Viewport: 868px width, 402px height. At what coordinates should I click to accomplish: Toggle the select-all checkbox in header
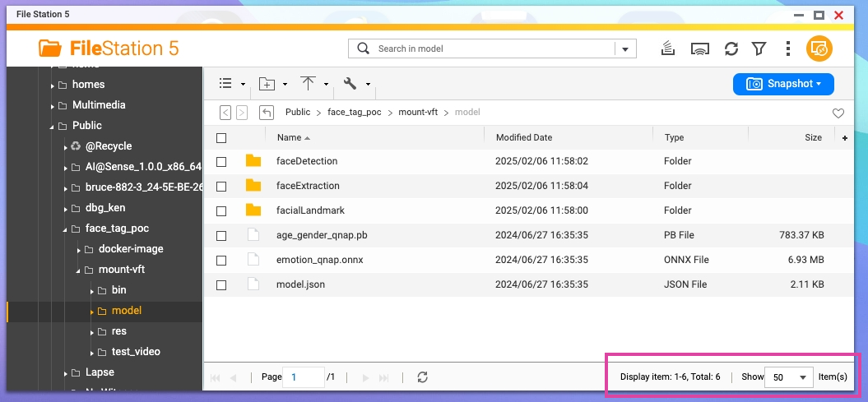point(221,138)
